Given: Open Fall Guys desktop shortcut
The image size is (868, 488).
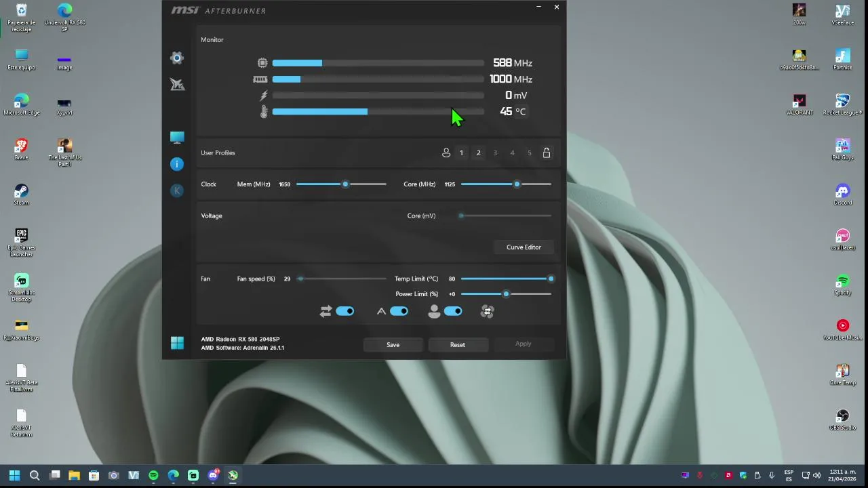Looking at the screenshot, I should (843, 150).
